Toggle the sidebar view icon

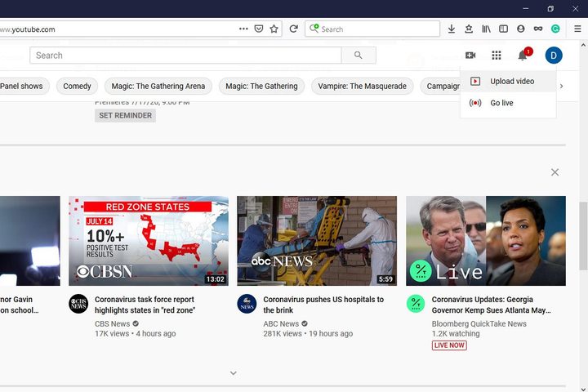pyautogui.click(x=503, y=29)
